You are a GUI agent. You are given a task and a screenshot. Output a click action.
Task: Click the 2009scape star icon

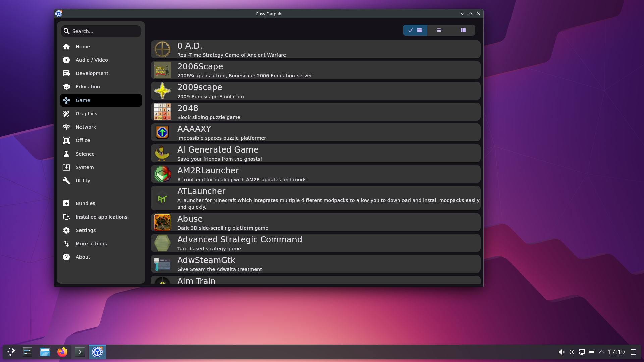162,91
